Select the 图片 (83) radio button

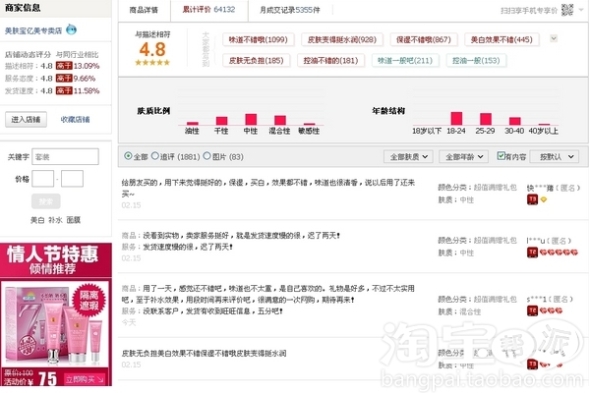[x=207, y=155]
